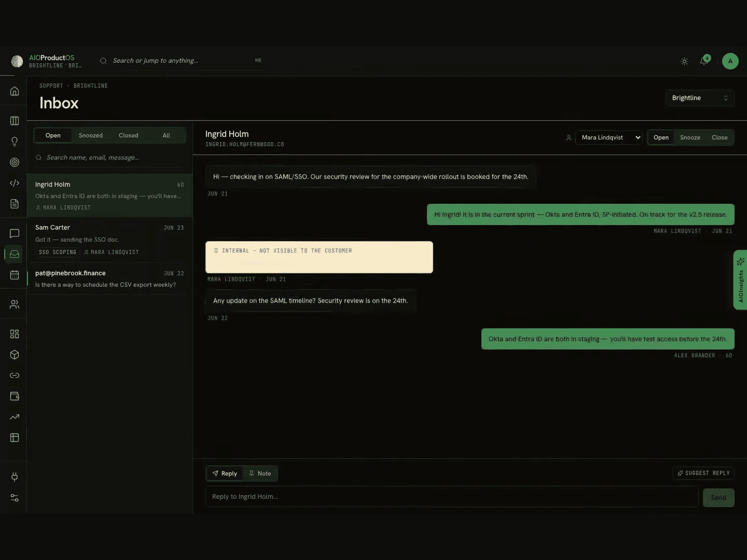Open the code brackets icon
The image size is (747, 560).
click(15, 183)
